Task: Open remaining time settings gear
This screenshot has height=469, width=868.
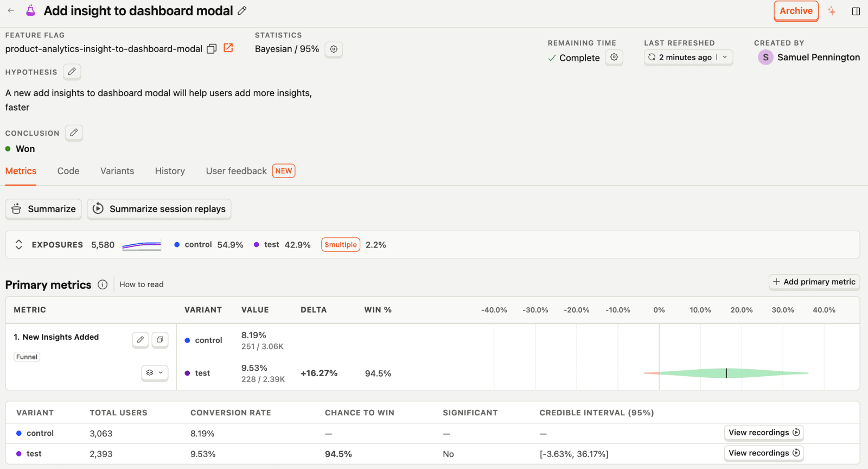Action: coord(614,57)
